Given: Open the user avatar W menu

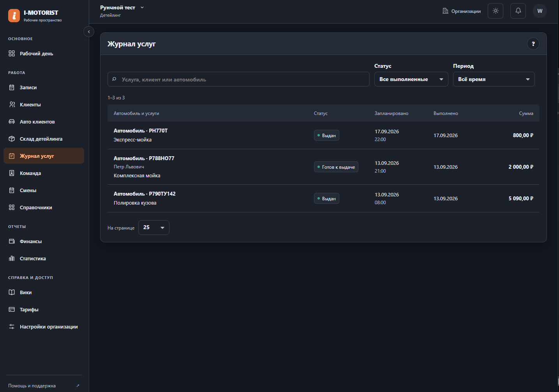Looking at the screenshot, I should point(540,11).
